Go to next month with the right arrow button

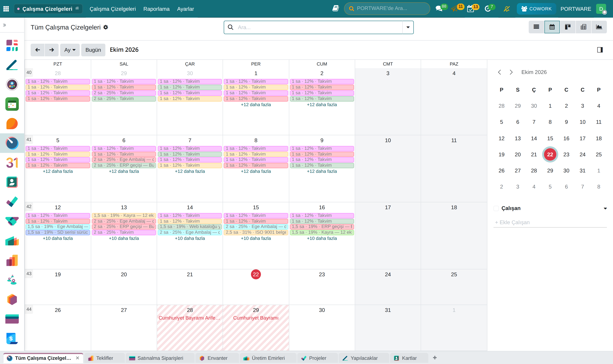52,50
